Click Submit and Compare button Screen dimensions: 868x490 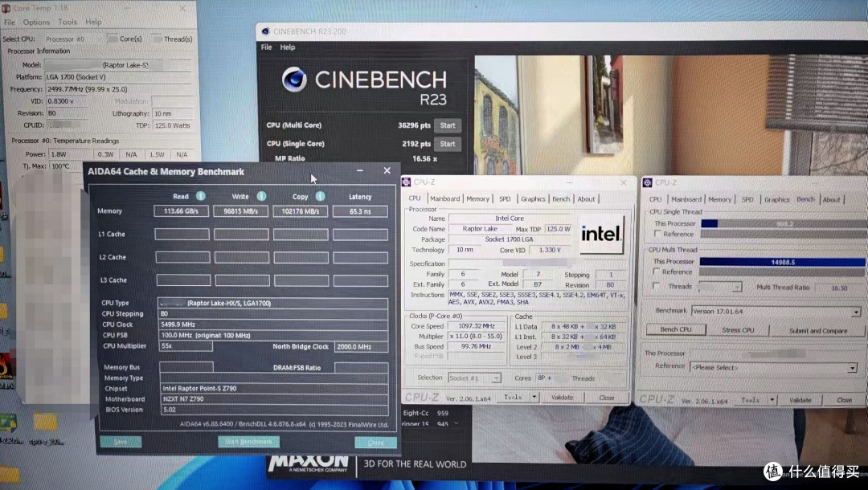[817, 331]
